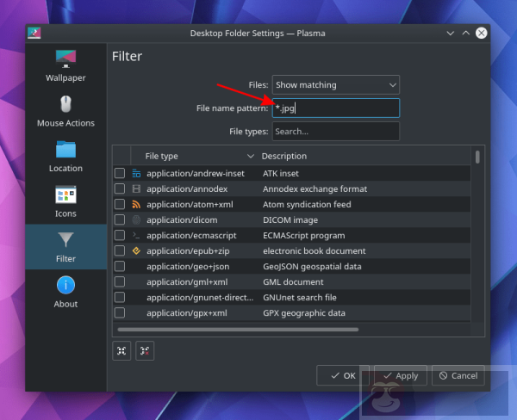
Task: Select the 'GNUnet search file' description
Action: click(x=300, y=298)
